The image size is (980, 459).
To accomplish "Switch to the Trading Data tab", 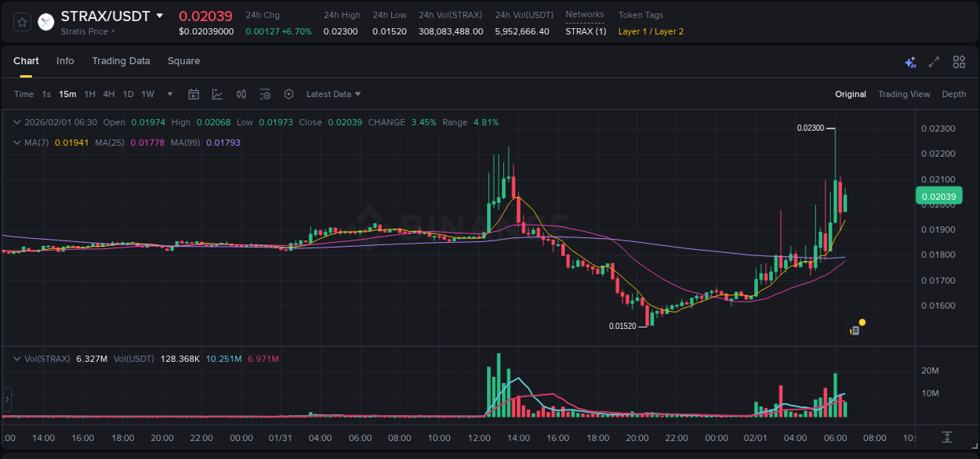I will pyautogui.click(x=121, y=61).
